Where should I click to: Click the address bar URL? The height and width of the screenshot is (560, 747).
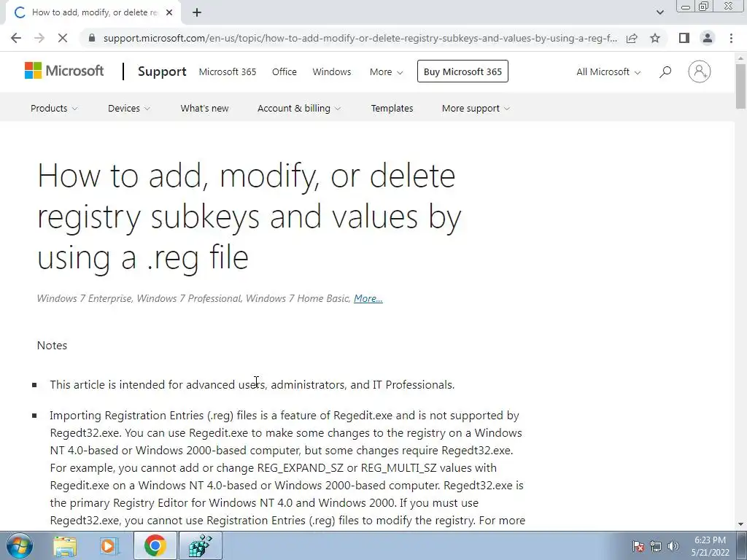(360, 38)
